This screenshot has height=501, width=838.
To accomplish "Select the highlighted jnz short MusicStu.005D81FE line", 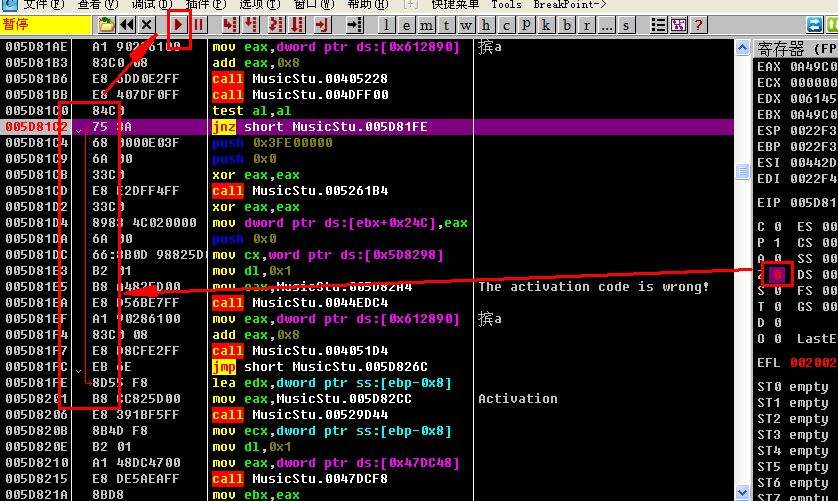I will point(336,127).
